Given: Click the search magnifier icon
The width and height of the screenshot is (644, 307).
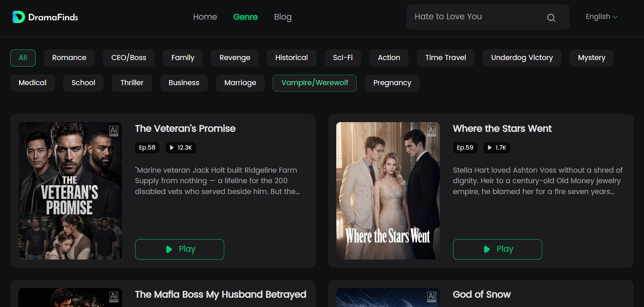Looking at the screenshot, I should [551, 18].
